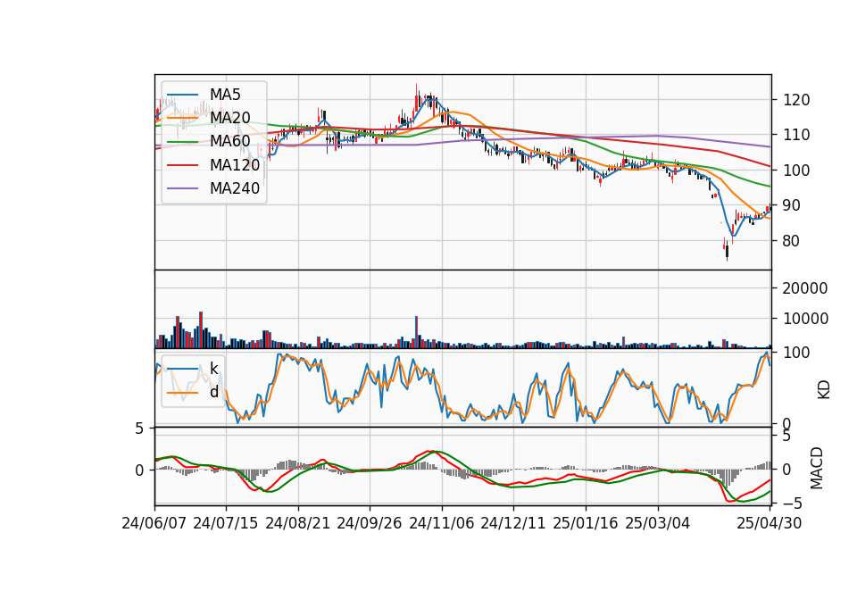Click the MACD axis label

coord(817,468)
